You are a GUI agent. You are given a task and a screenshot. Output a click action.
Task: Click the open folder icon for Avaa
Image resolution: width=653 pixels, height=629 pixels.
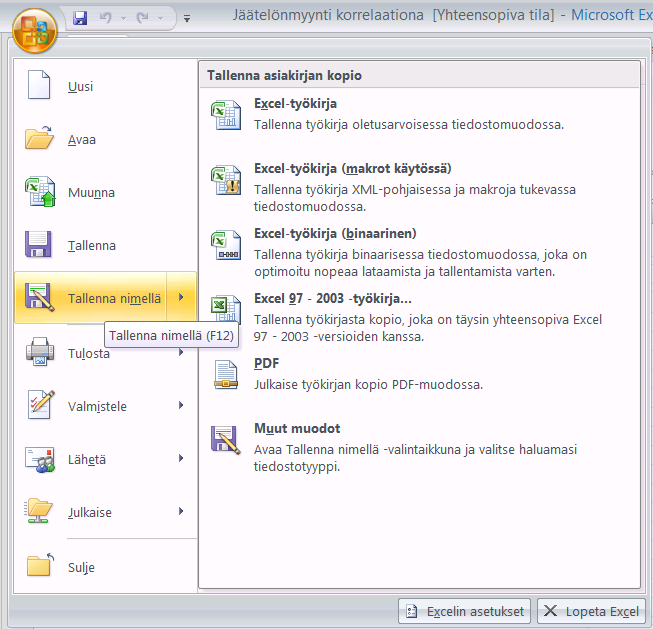(39, 137)
